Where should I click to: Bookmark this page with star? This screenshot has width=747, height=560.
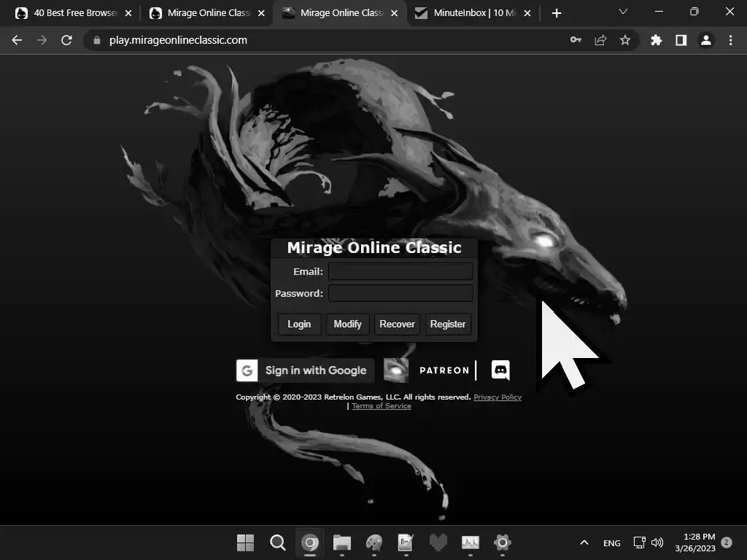tap(625, 41)
